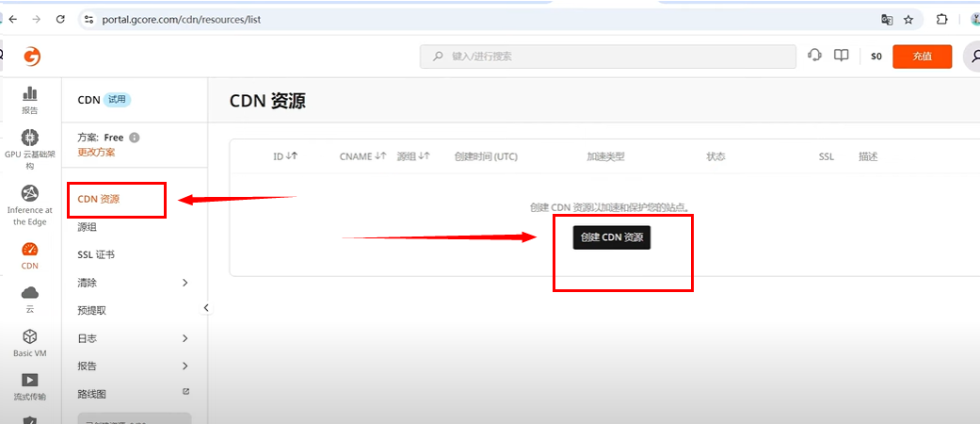Click the 试用 trial badge
Screen dimensions: 980x424
pyautogui.click(x=117, y=100)
